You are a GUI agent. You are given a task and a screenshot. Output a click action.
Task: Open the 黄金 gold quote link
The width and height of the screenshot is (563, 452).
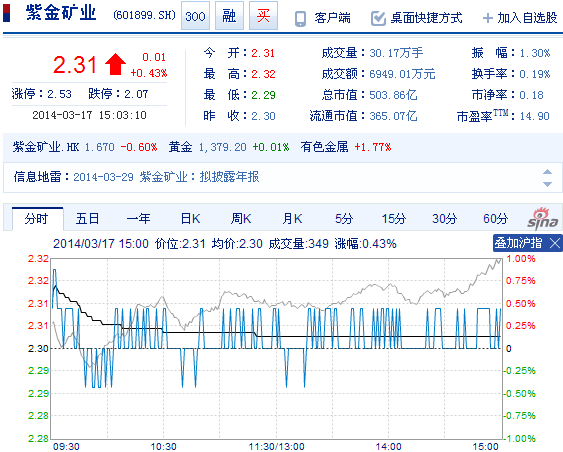pyautogui.click(x=180, y=147)
